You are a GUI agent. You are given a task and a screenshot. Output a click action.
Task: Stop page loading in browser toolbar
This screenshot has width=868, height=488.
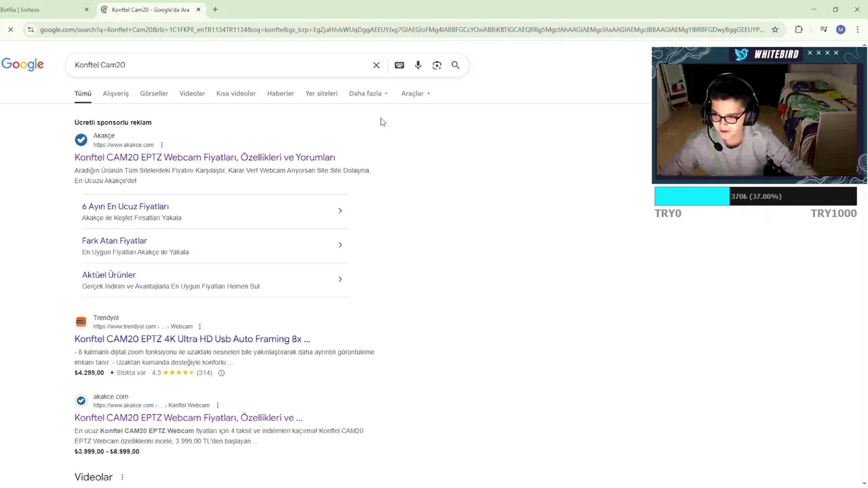click(x=10, y=29)
